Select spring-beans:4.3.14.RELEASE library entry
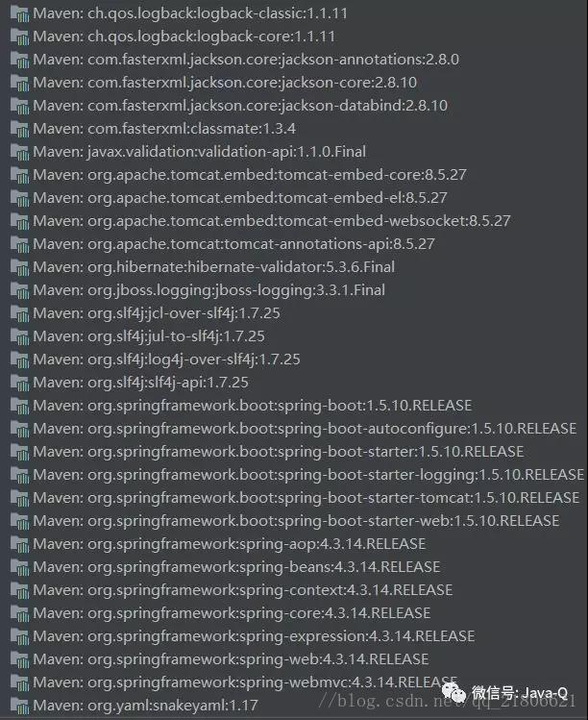 226,567
